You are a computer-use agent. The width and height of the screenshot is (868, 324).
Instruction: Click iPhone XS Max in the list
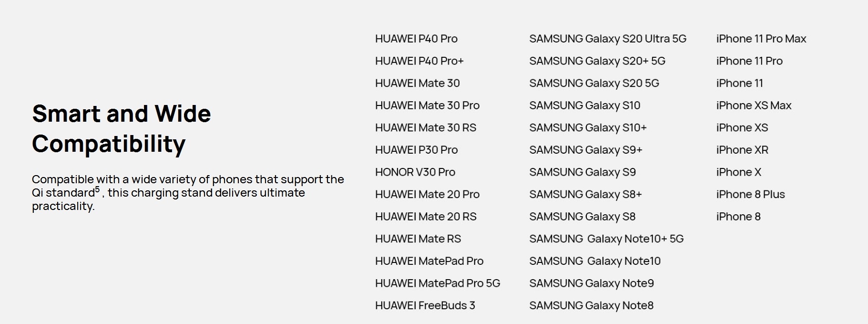754,106
